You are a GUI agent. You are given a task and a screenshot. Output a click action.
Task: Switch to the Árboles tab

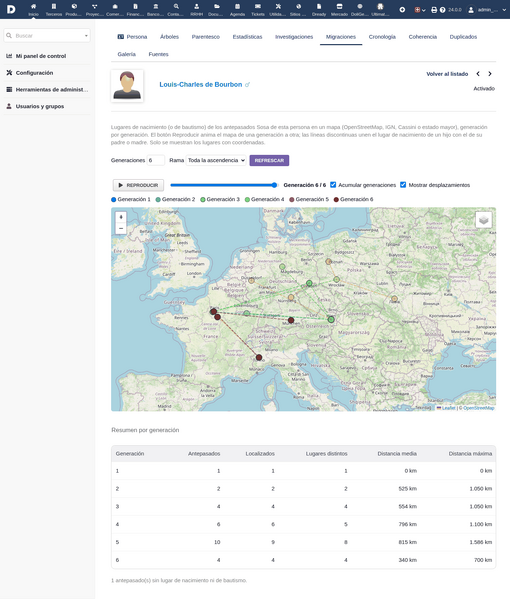pos(169,37)
